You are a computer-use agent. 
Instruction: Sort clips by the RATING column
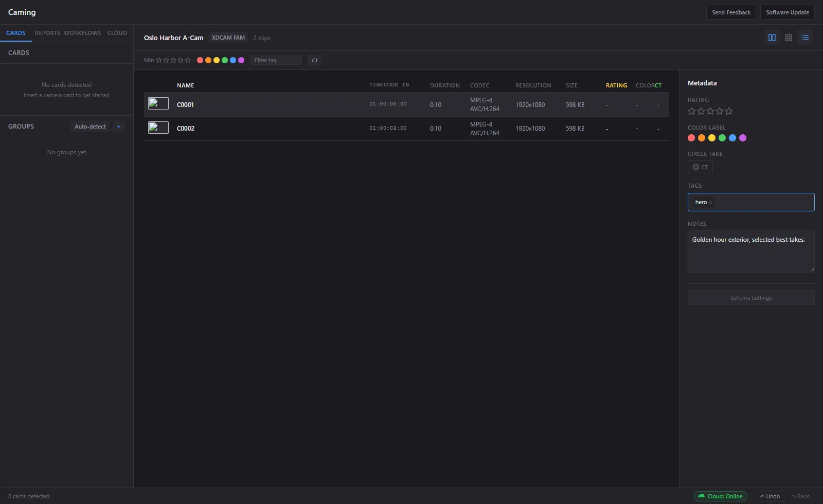click(616, 85)
